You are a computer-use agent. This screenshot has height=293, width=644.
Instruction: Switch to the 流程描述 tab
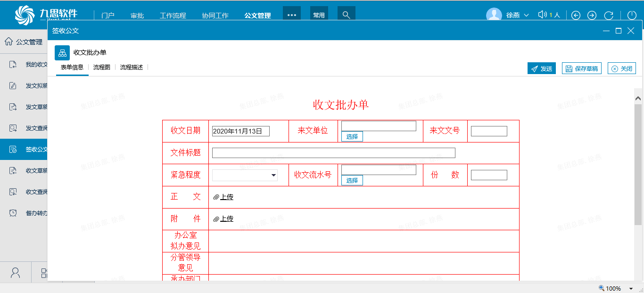132,67
